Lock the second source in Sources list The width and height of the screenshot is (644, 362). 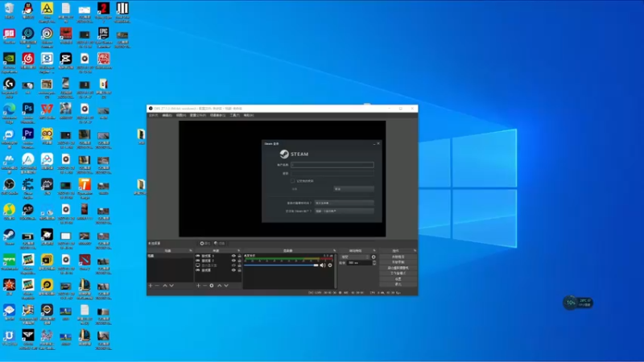click(239, 261)
